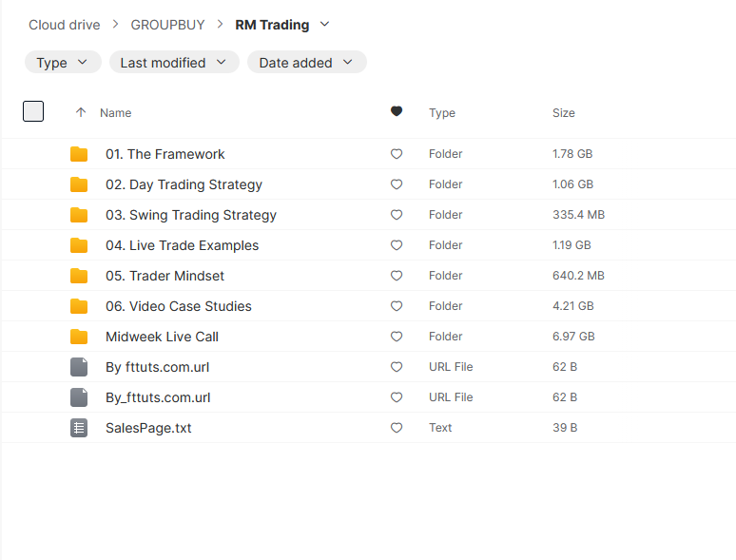Open the Type filter dropdown

coord(62,63)
